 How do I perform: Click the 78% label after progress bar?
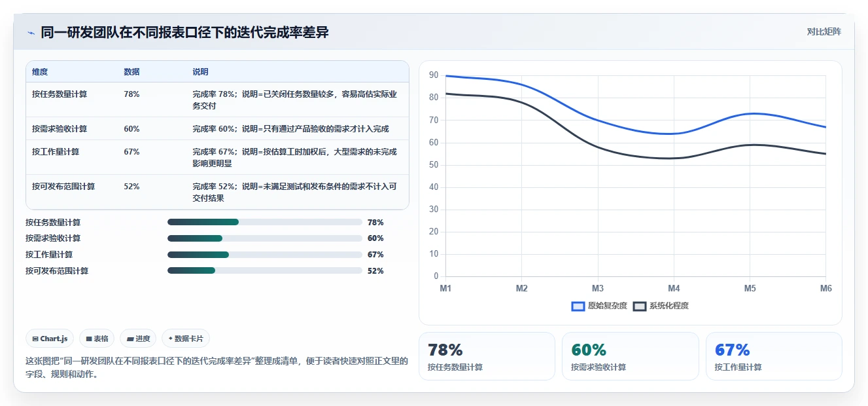tap(375, 223)
